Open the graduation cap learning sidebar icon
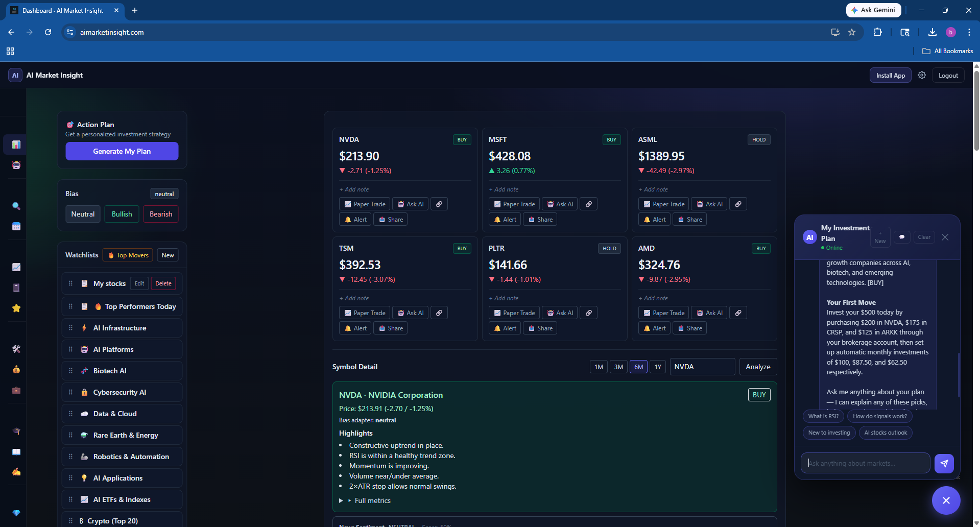The image size is (980, 527). [x=16, y=431]
